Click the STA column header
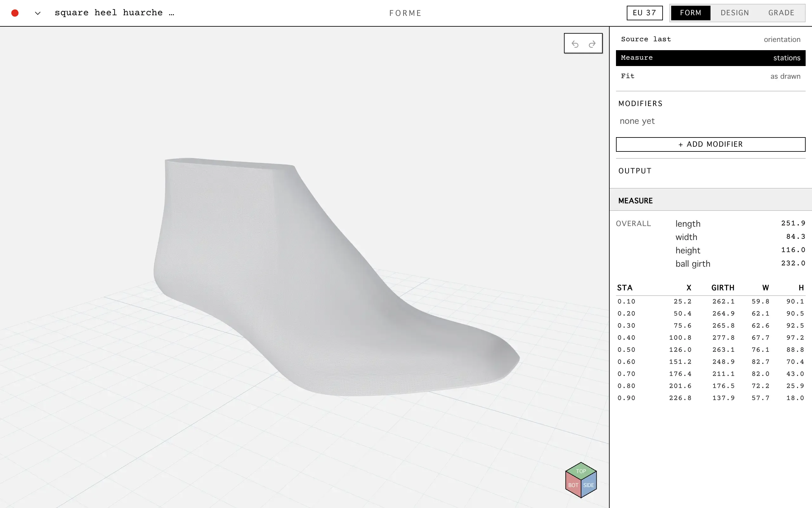 click(625, 288)
